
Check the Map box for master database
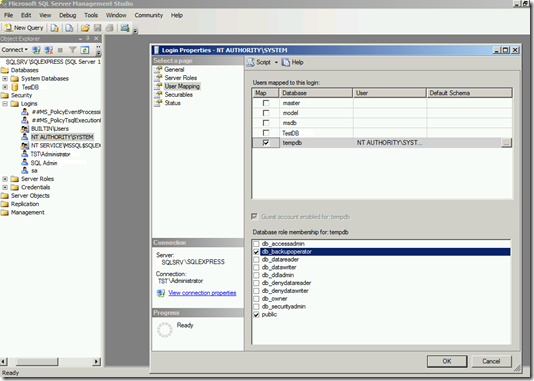pyautogui.click(x=266, y=103)
